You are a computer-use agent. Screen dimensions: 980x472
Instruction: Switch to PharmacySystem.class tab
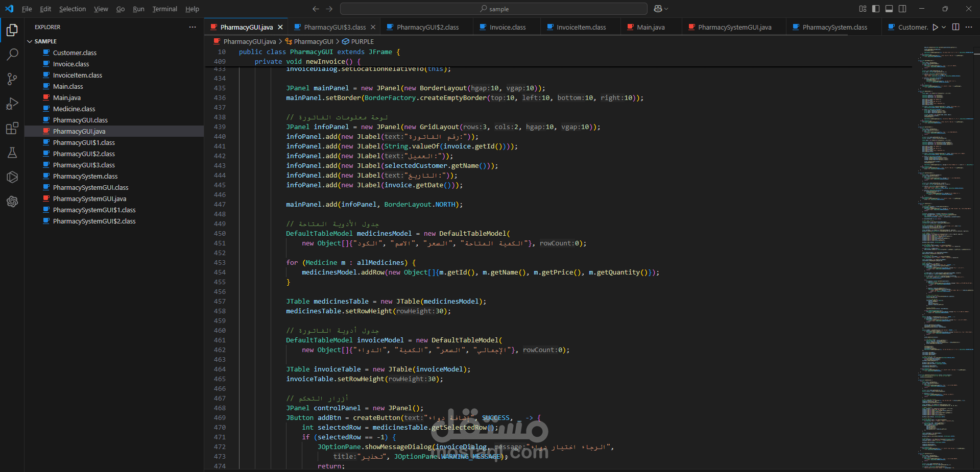pyautogui.click(x=834, y=27)
